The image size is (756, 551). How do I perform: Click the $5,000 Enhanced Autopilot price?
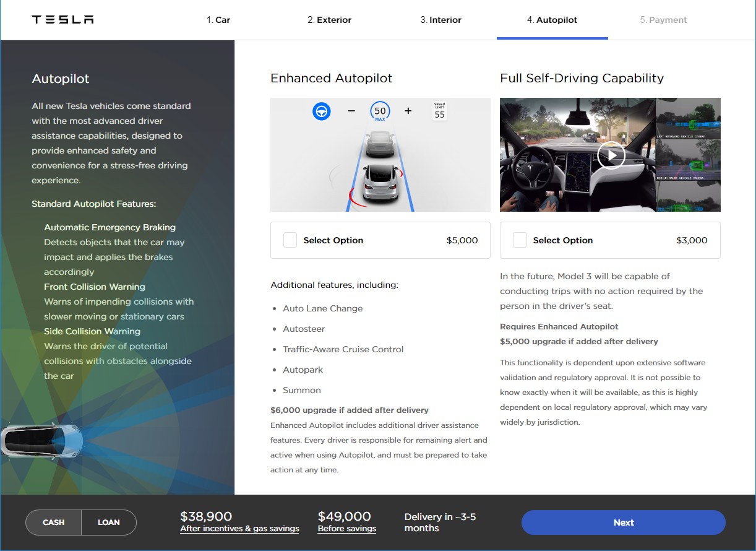click(462, 240)
